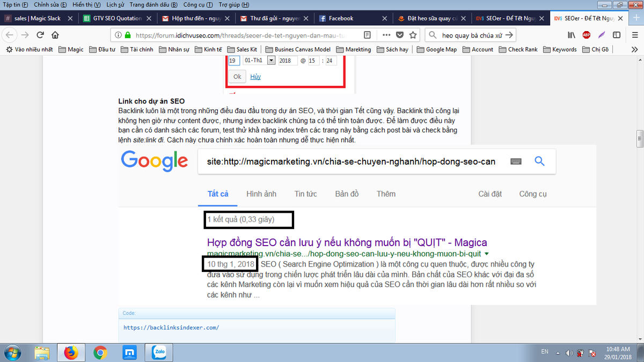Click the backlinksindexer.com code link

(171, 327)
